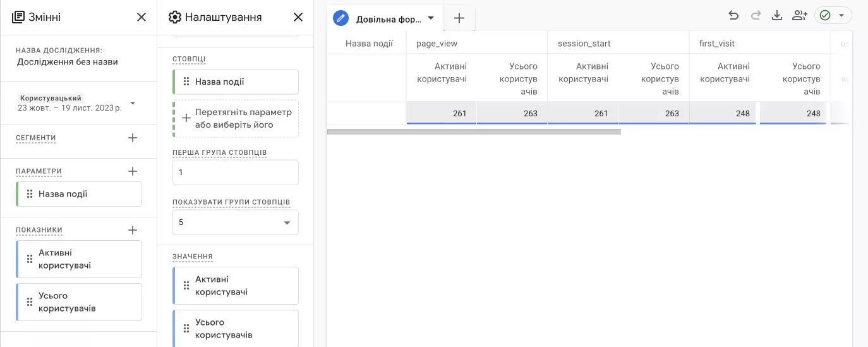
Task: Grab drag handle of Усього користувачів in Значення
Action: pos(186,329)
